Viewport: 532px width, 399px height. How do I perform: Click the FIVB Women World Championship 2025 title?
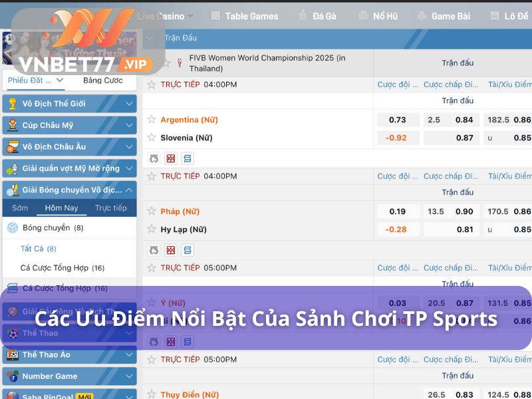tap(267, 63)
